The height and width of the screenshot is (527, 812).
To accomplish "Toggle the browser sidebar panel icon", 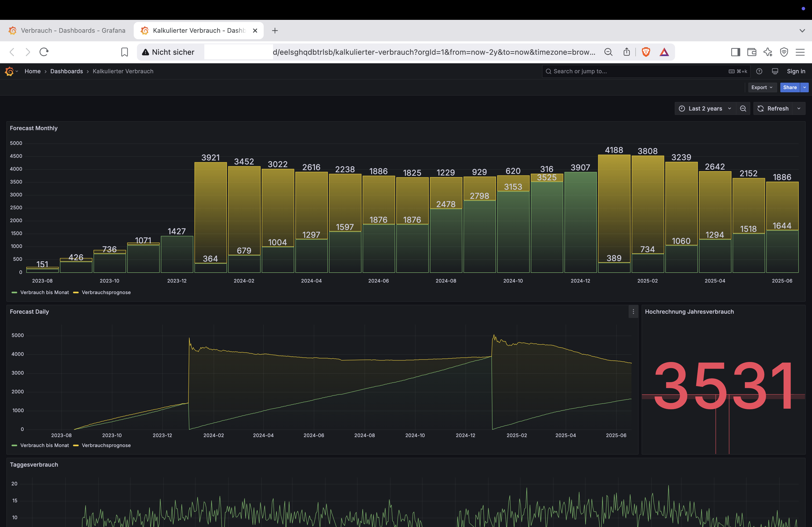I will pos(735,52).
